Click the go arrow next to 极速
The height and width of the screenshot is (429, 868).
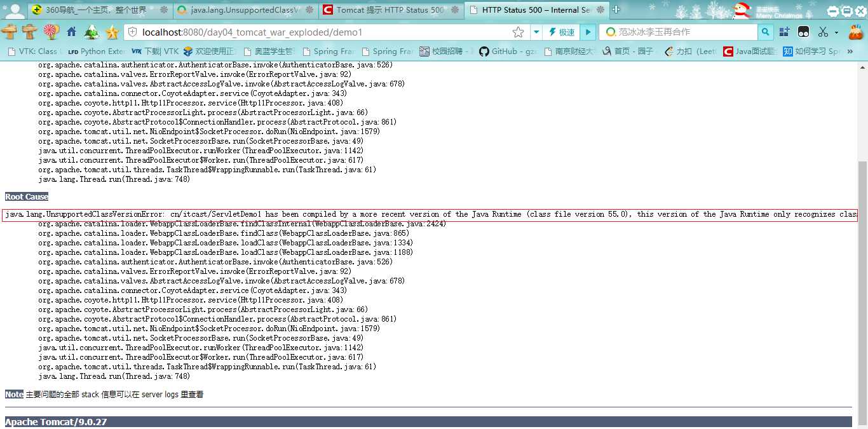click(588, 32)
